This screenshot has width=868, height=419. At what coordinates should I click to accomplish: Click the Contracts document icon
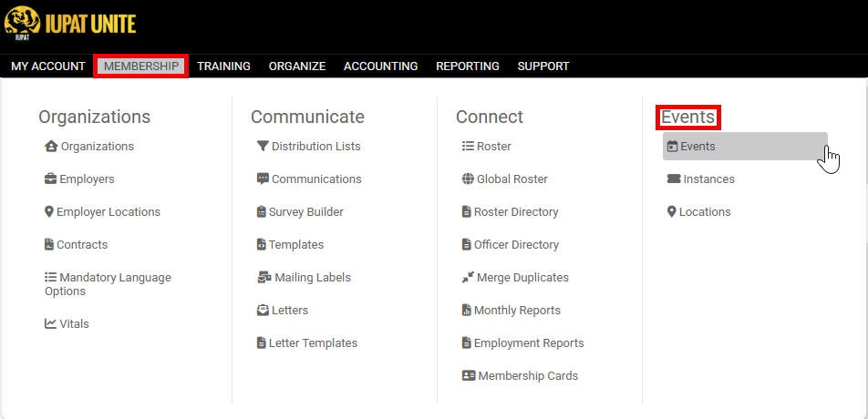pyautogui.click(x=49, y=244)
